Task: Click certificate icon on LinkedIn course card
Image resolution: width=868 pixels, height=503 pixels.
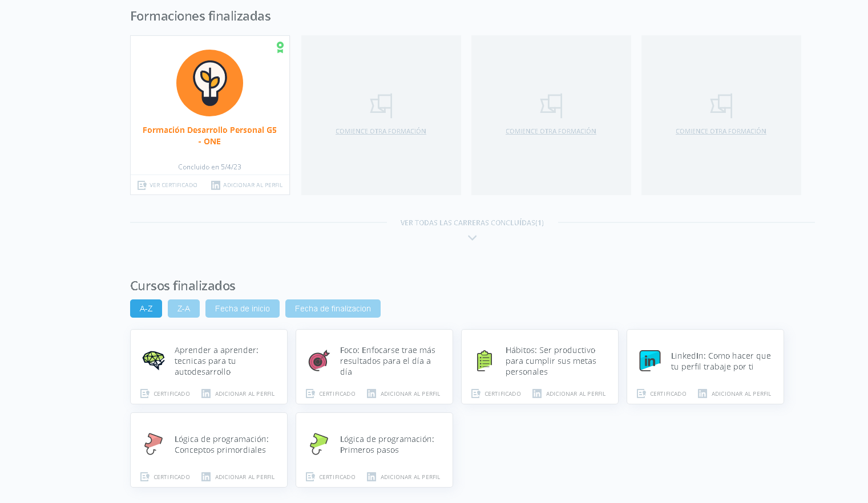Action: 641,394
